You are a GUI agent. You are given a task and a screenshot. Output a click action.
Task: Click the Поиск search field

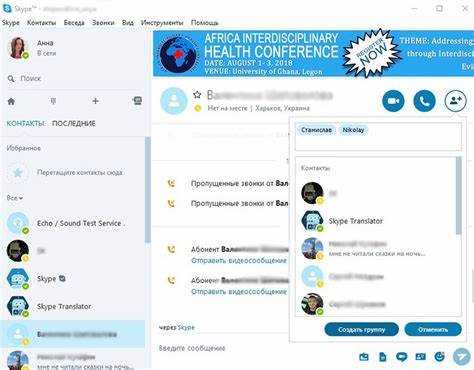click(x=73, y=79)
